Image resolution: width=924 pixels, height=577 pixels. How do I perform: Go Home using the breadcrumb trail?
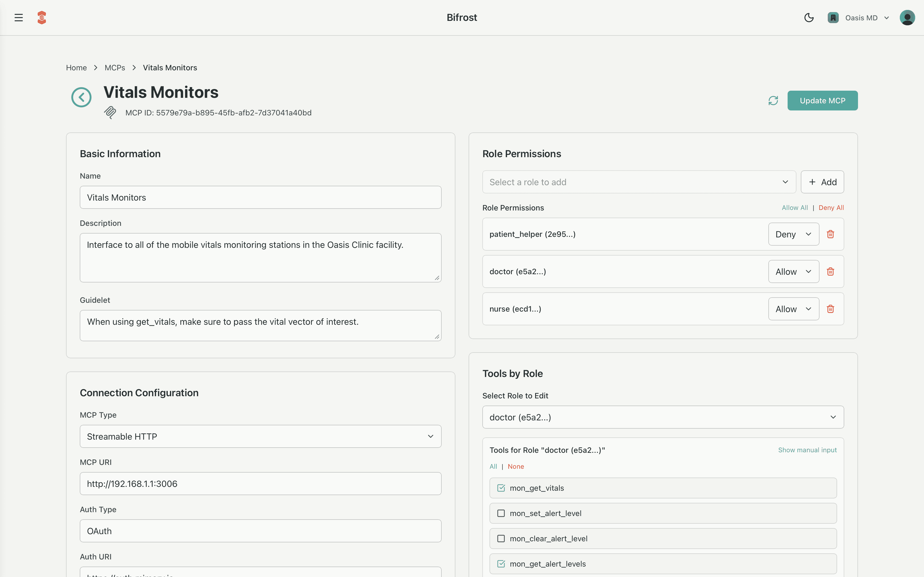[76, 68]
